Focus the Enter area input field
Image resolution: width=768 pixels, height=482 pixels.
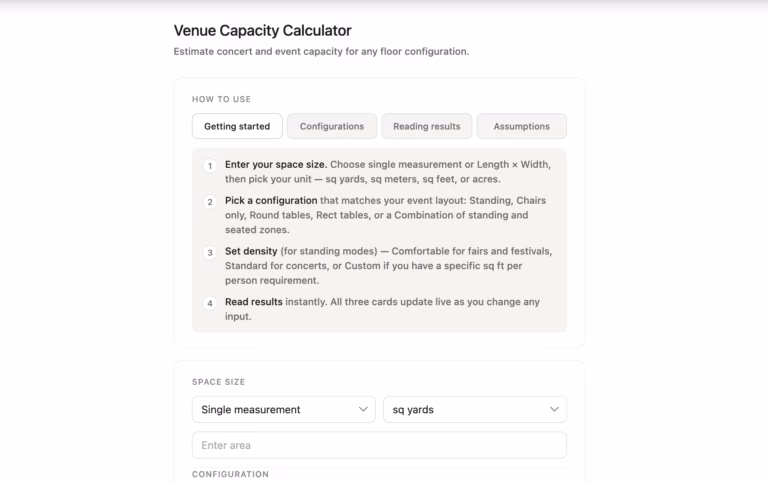pyautogui.click(x=379, y=445)
